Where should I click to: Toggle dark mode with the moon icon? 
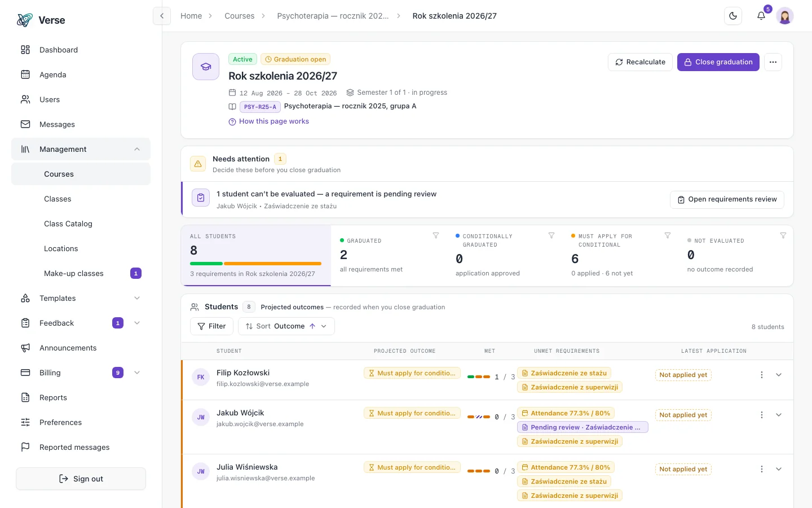tap(733, 16)
